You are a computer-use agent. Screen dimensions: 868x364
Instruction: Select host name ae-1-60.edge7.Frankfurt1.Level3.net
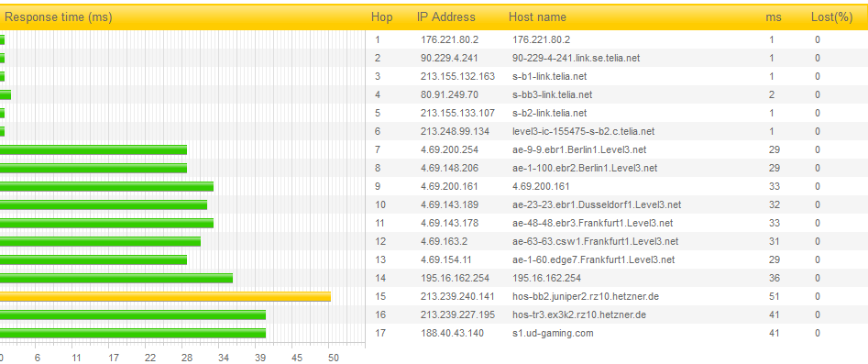point(594,259)
